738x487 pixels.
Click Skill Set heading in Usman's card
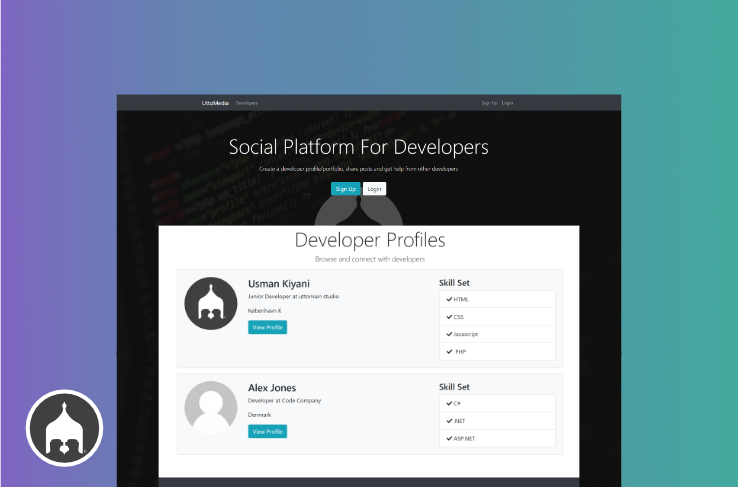tap(454, 283)
